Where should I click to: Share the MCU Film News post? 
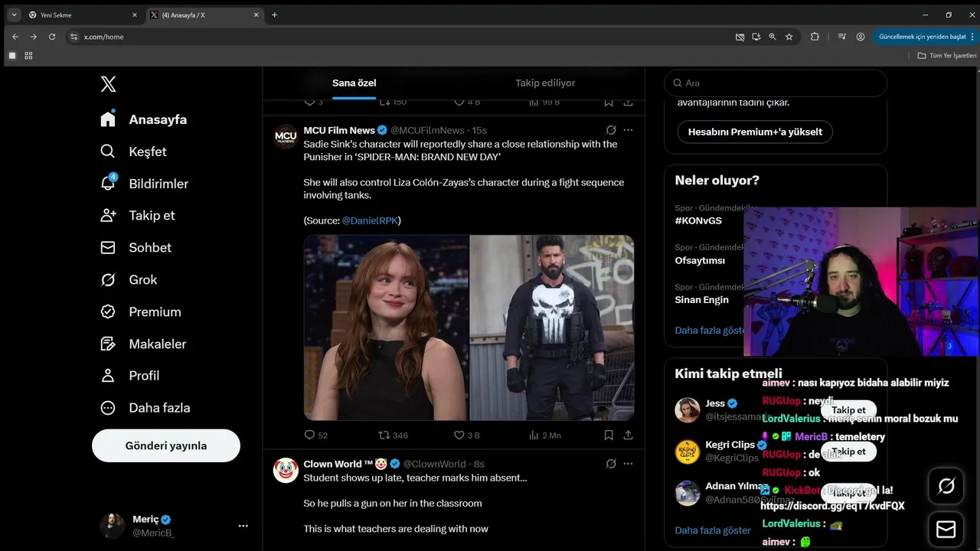(628, 435)
